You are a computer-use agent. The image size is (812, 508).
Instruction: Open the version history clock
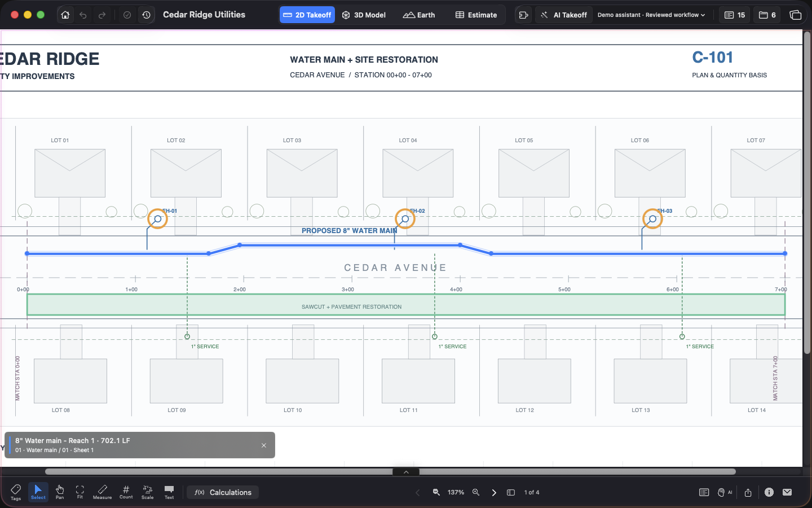point(146,15)
